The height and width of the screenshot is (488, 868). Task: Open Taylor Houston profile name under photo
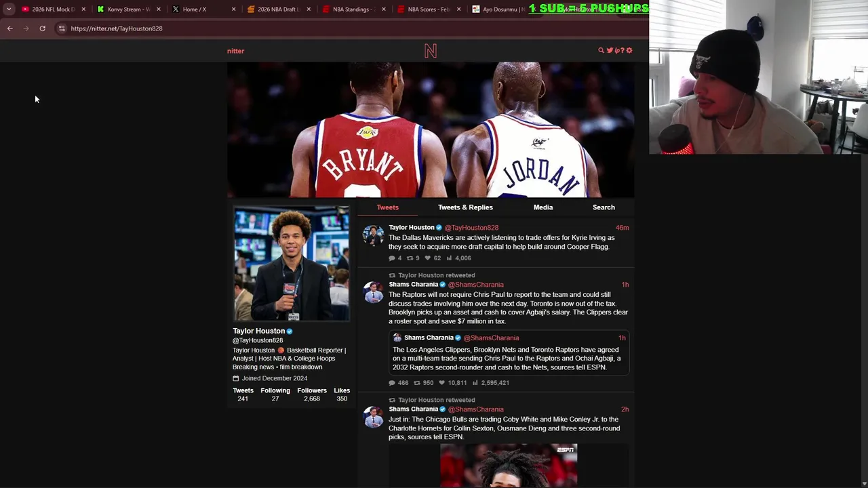258,331
